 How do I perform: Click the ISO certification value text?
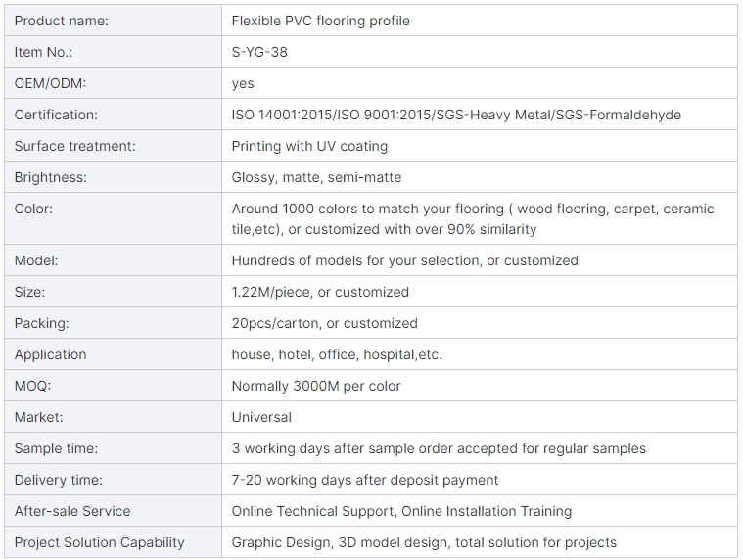456,115
